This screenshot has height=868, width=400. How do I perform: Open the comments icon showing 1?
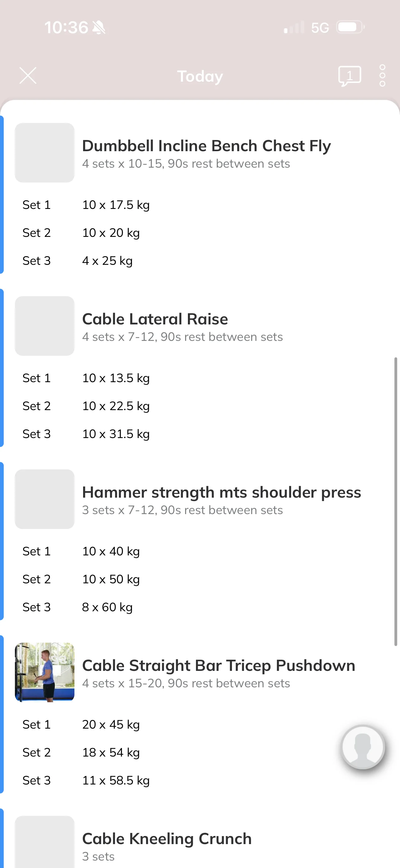click(x=349, y=76)
